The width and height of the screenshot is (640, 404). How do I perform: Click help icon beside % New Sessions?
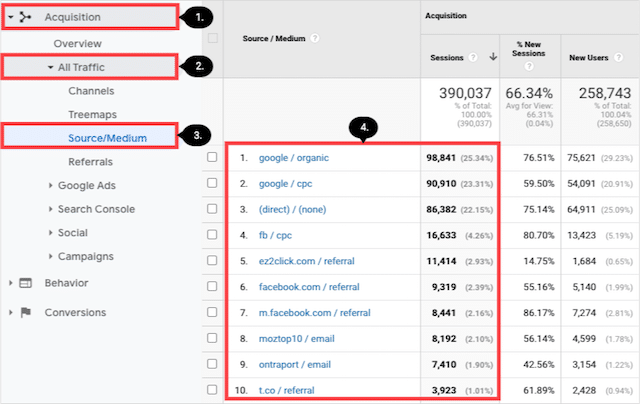coord(530,64)
